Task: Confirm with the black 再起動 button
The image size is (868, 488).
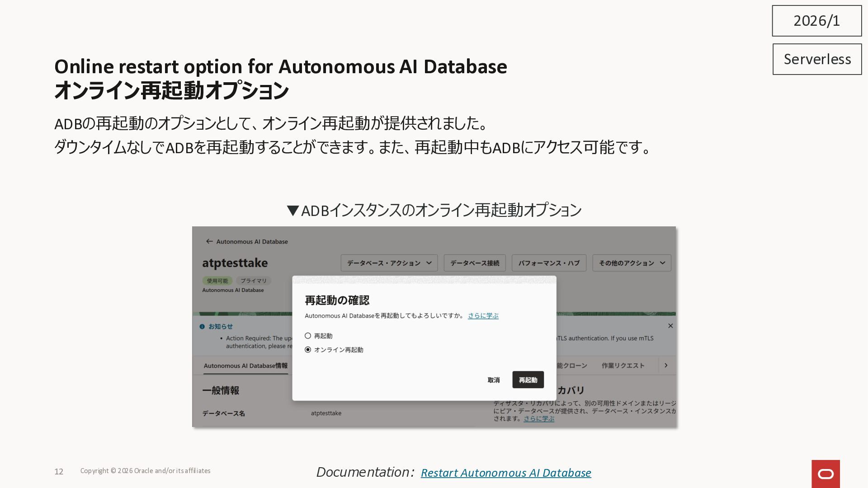Action: (x=528, y=380)
